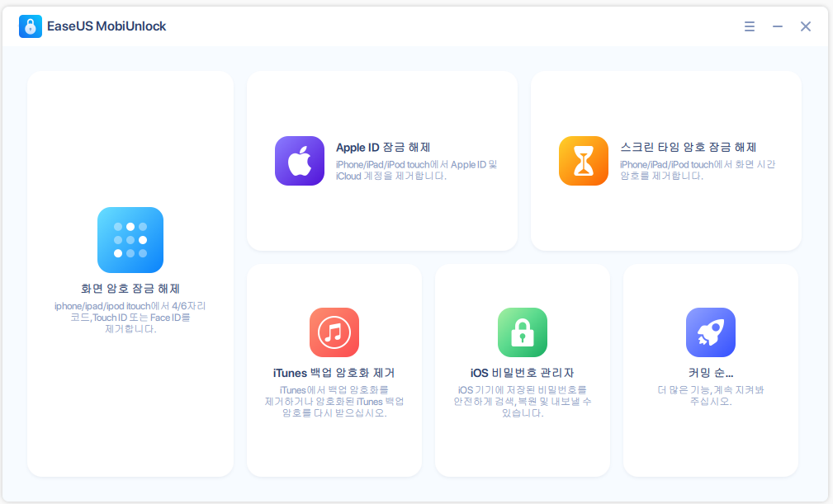Image resolution: width=833 pixels, height=504 pixels.
Task: Click the orange hourglass Screen Time icon
Action: click(584, 161)
